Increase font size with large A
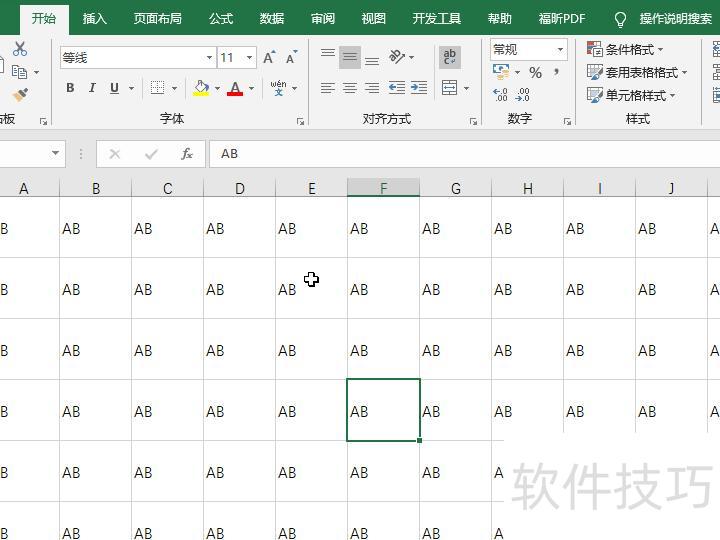The height and width of the screenshot is (540, 720). pos(270,57)
